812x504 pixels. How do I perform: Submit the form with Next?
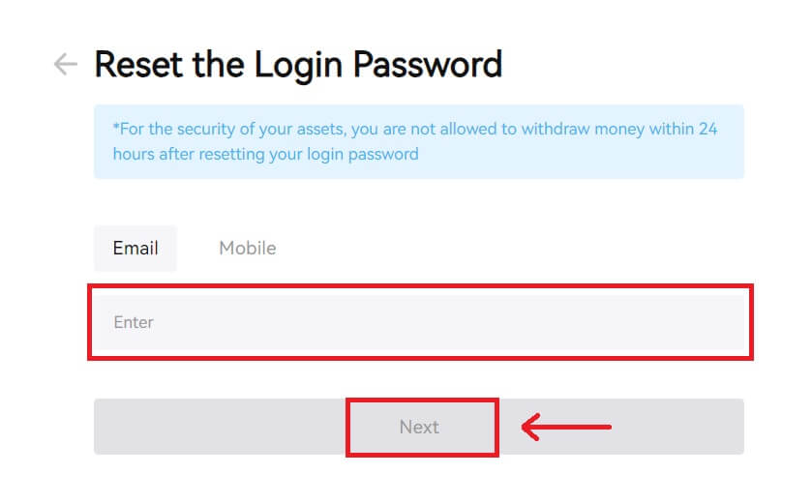[x=419, y=427]
